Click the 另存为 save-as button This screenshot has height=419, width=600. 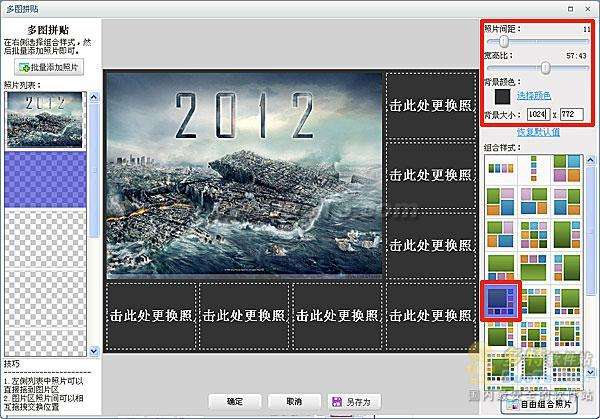tap(354, 401)
